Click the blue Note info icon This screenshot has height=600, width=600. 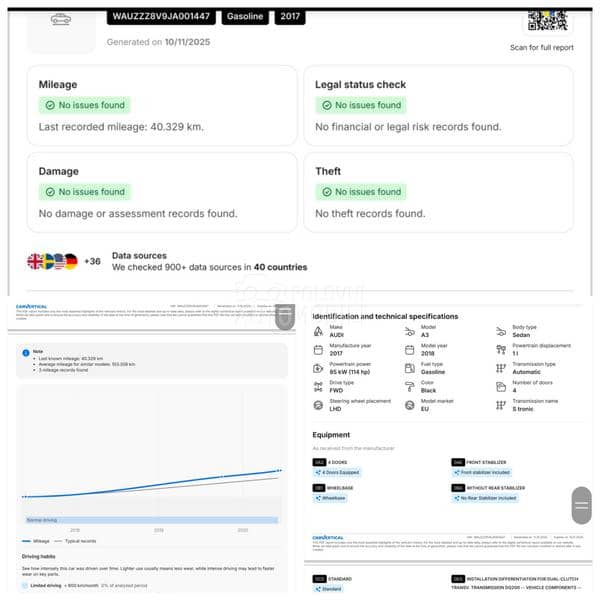22,352
